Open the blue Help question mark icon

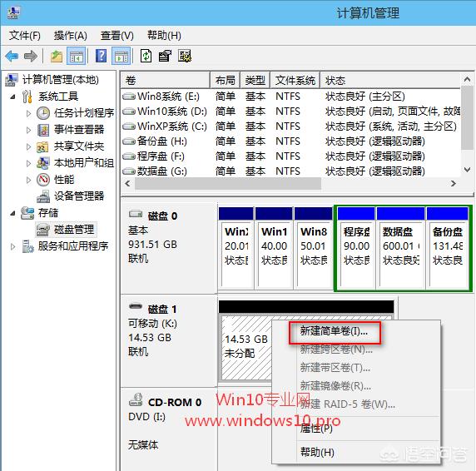[x=101, y=56]
